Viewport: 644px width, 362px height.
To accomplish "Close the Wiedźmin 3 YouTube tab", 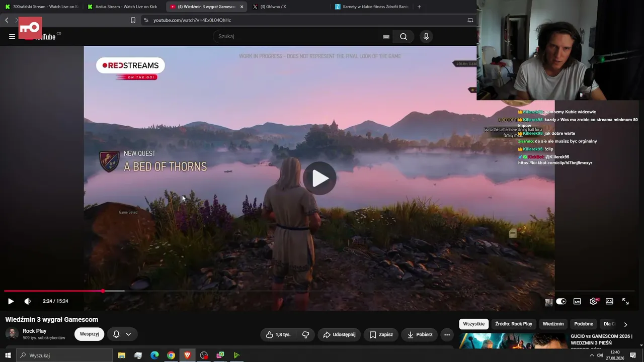I will 242,7.
